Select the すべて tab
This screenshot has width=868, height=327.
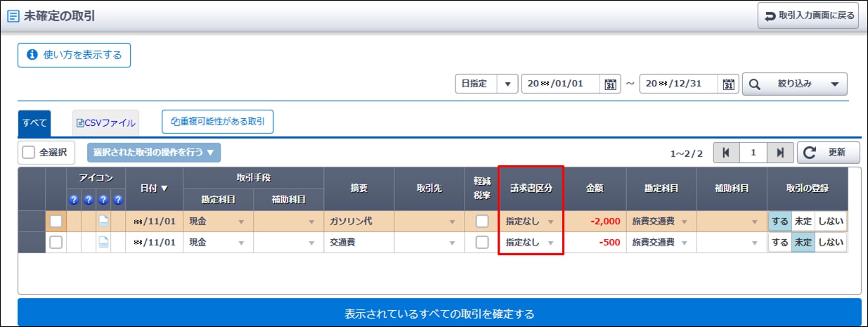pyautogui.click(x=34, y=122)
